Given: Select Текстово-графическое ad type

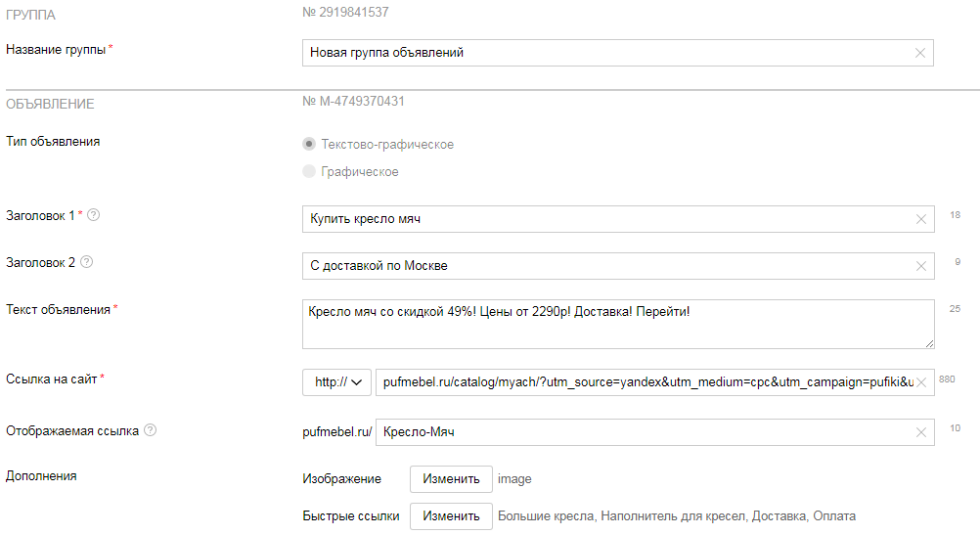Looking at the screenshot, I should pyautogui.click(x=309, y=145).
